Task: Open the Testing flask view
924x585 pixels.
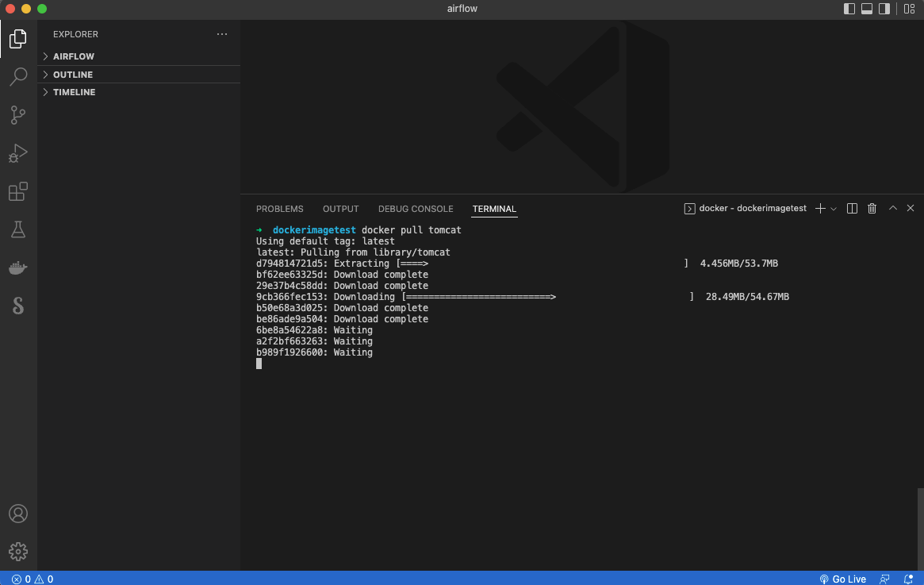Action: point(18,229)
